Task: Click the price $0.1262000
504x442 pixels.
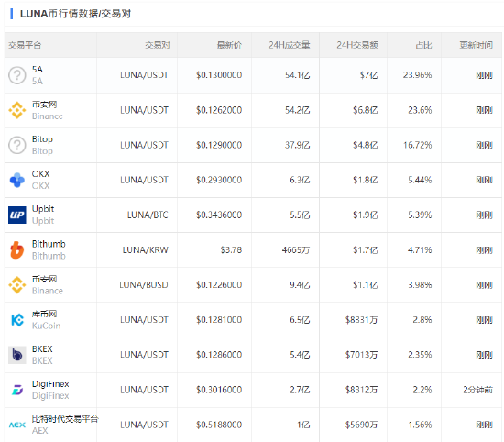Action: coord(219,110)
